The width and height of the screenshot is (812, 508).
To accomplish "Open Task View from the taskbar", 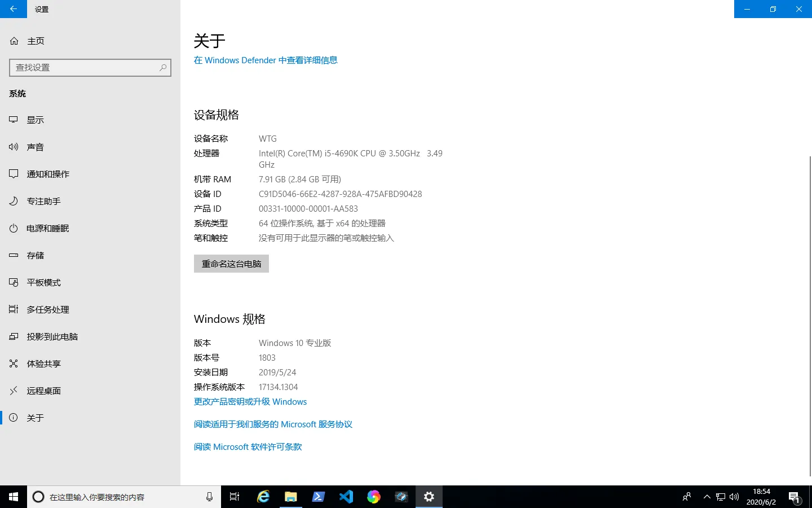I will (235, 497).
